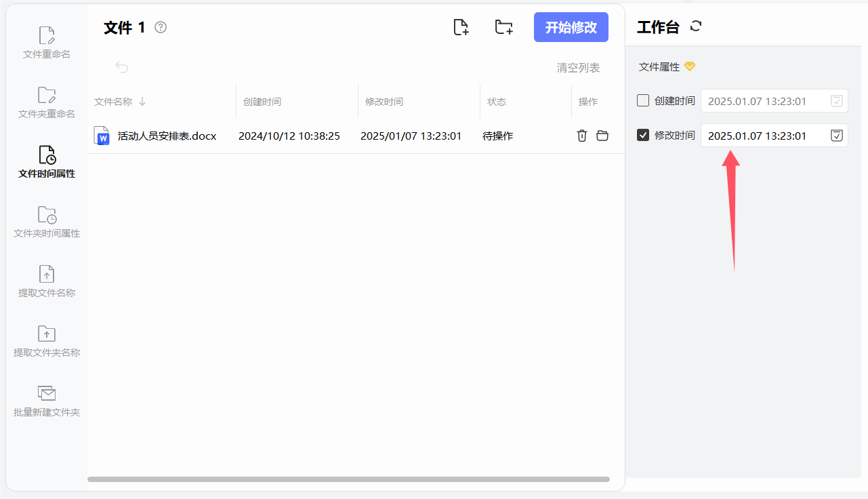Click the 创建时间 column header
This screenshot has width=868, height=499.
262,102
